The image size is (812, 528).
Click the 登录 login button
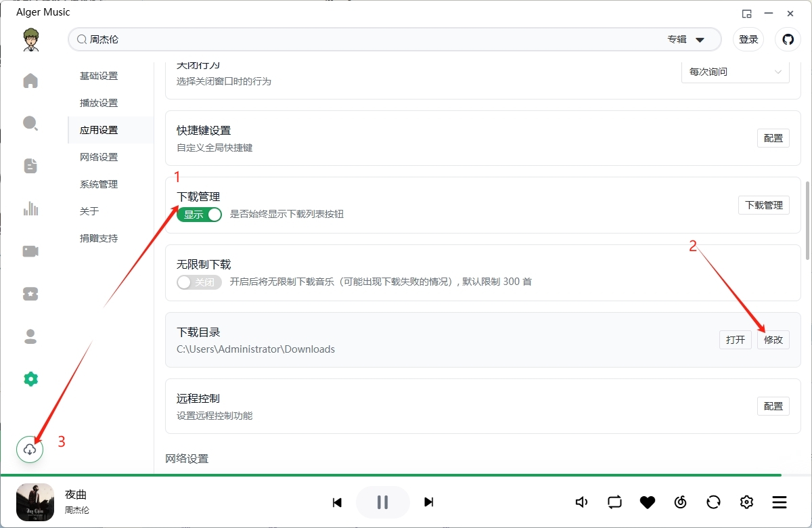pos(748,39)
